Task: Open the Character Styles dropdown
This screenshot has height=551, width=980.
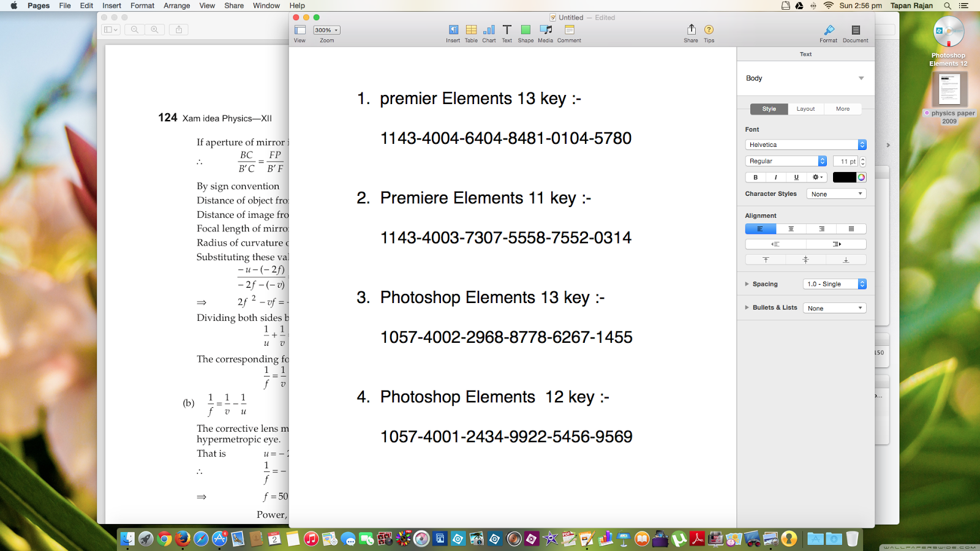Action: (x=836, y=194)
